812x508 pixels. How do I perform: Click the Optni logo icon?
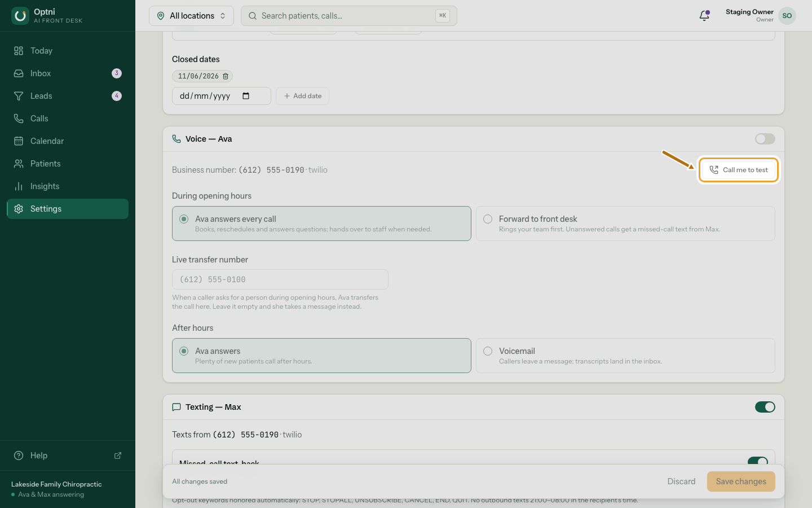[x=20, y=16]
